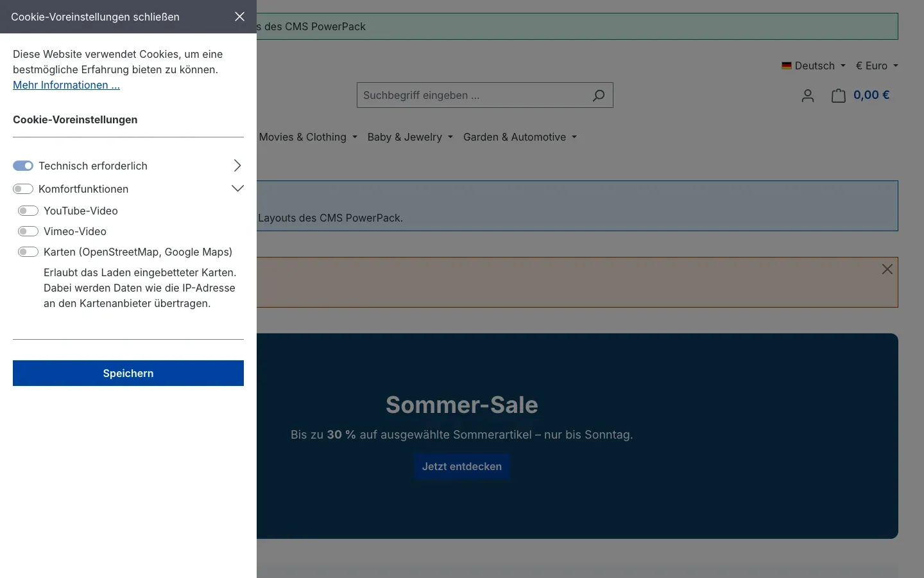
Task: Expand Technisch erforderlich details with chevron
Action: (x=237, y=166)
